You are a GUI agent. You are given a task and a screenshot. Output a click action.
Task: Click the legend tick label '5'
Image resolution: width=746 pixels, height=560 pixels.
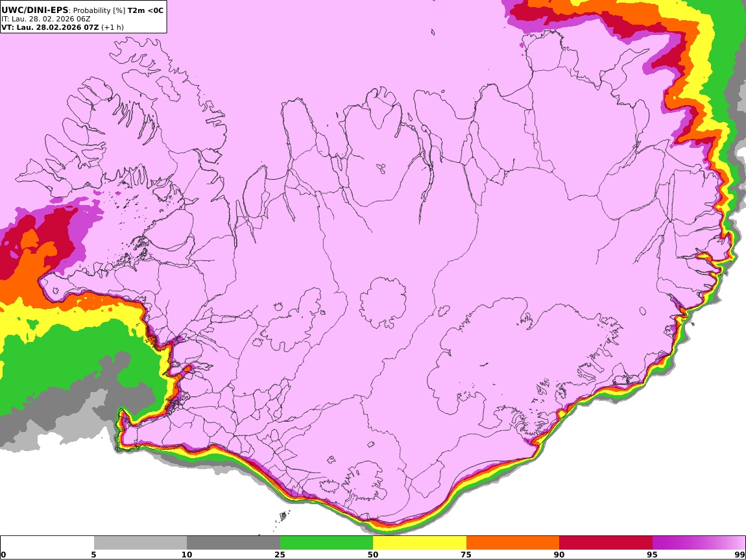coord(93,554)
